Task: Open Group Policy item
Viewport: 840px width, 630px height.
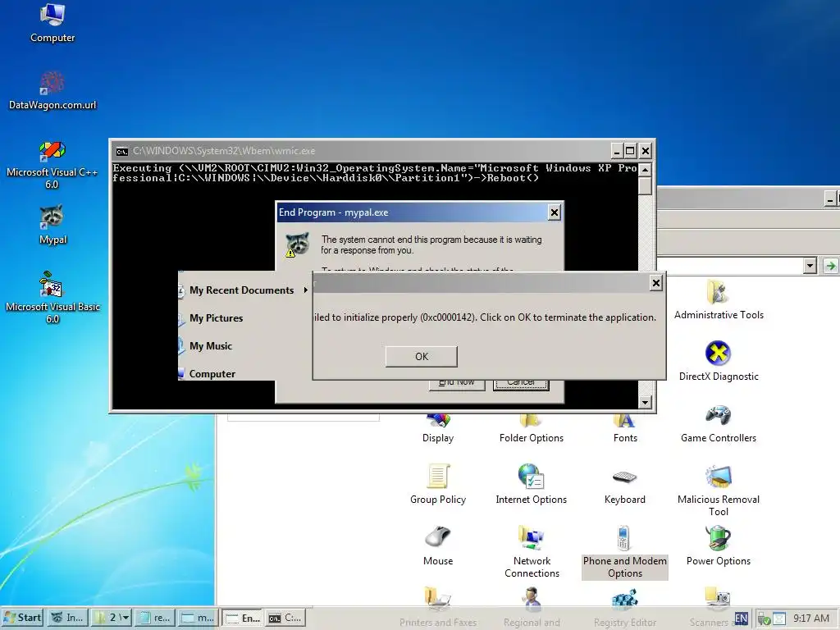Action: pyautogui.click(x=438, y=484)
